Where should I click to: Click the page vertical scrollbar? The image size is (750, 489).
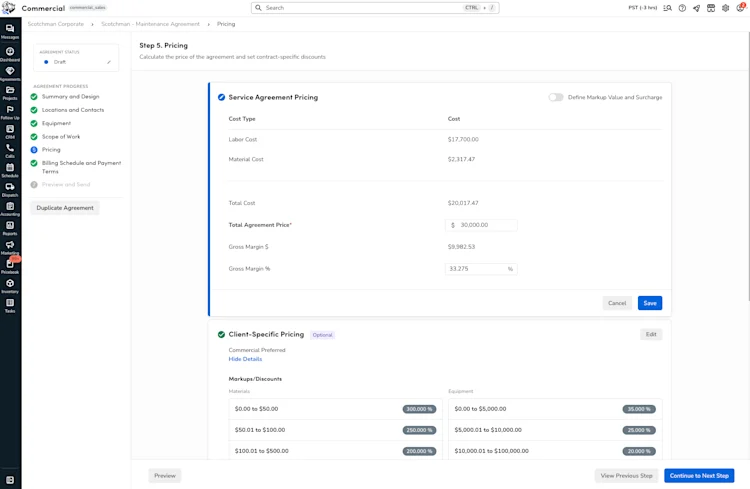tap(748, 167)
